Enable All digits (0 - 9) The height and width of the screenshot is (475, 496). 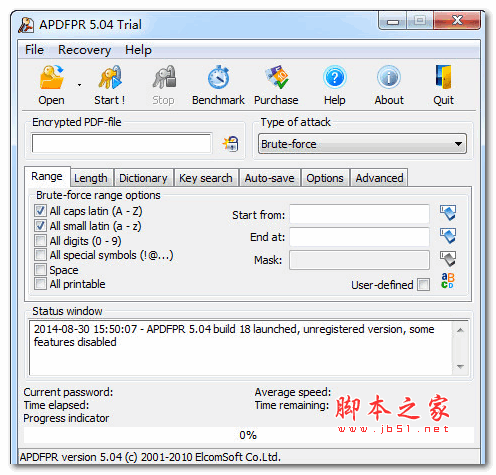tap(40, 240)
